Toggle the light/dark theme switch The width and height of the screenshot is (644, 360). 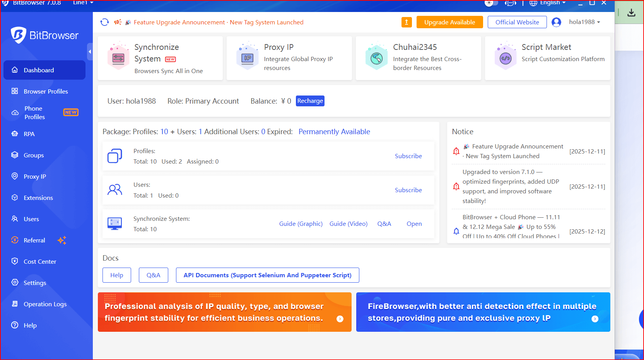[x=491, y=3]
